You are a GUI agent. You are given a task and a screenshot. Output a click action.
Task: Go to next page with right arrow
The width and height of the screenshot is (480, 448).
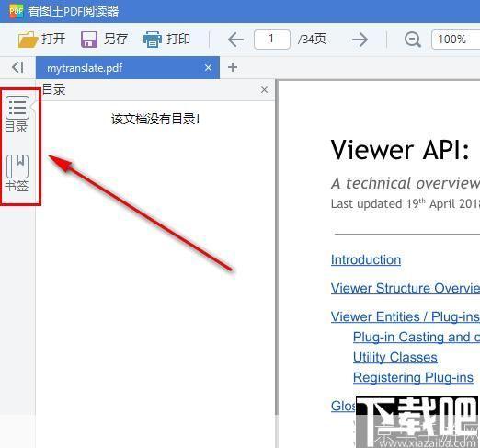[x=360, y=40]
